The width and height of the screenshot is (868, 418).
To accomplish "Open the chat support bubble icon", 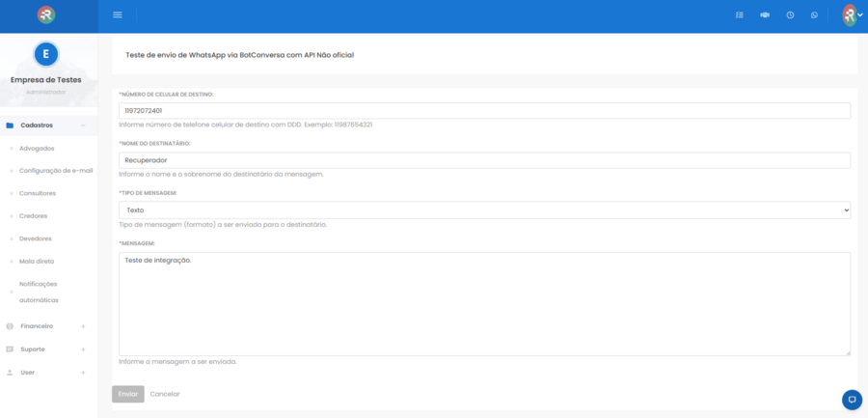I will pyautogui.click(x=852, y=399).
